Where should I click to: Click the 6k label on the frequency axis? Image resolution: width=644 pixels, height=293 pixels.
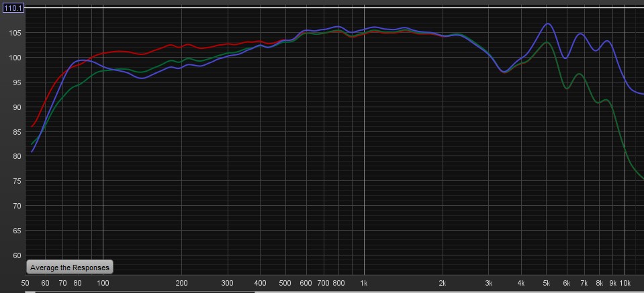[567, 283]
